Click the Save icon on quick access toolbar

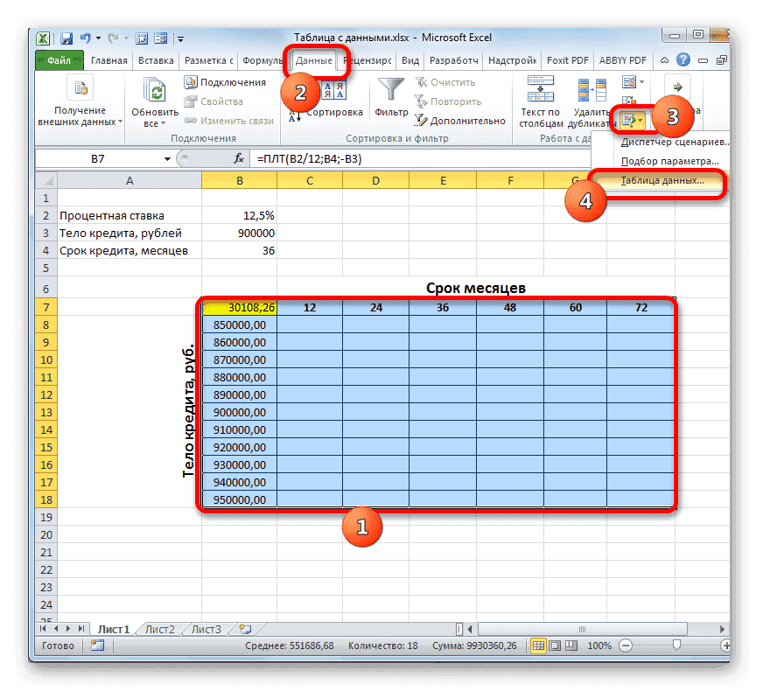pyautogui.click(x=66, y=38)
